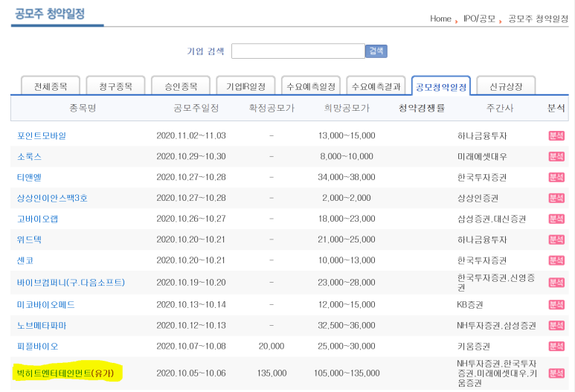Image resolution: width=575 pixels, height=392 pixels.
Task: Open the 분석 badge in the 위드텍 row
Action: (556, 240)
